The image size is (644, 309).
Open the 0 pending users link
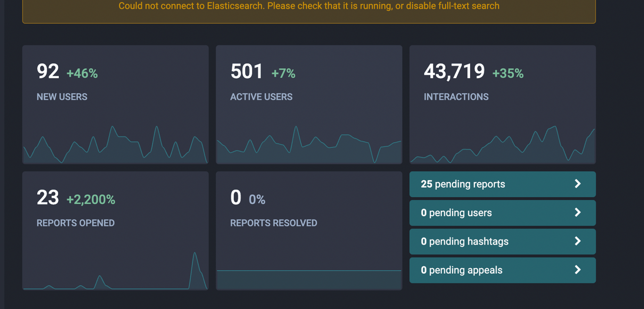tap(503, 213)
